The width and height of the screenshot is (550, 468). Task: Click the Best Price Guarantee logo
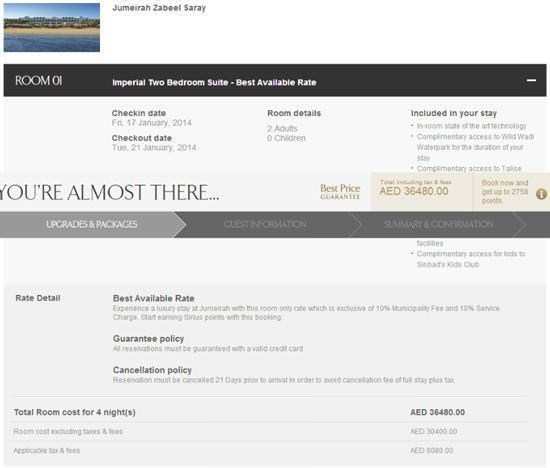[x=340, y=192]
